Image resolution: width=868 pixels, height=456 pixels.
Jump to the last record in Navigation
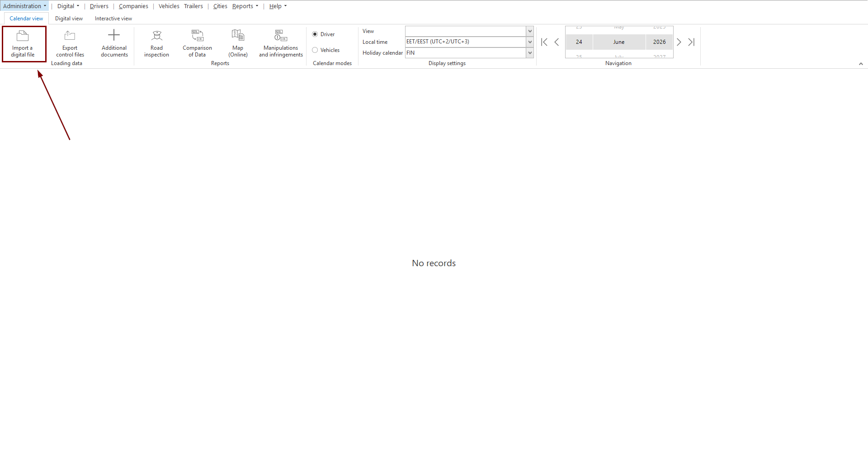[691, 42]
